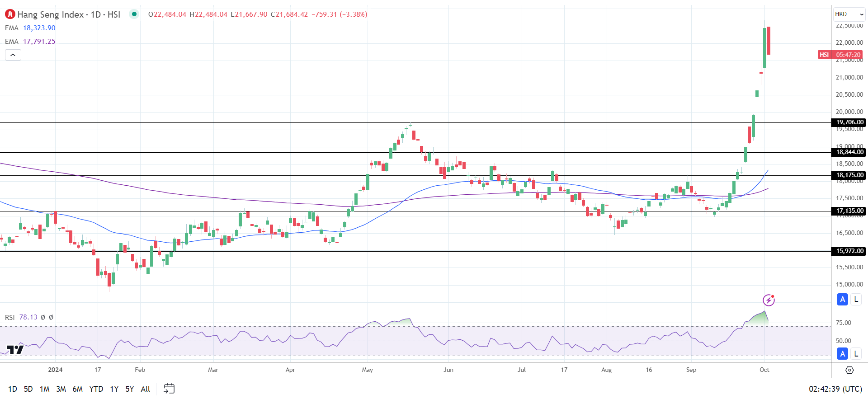This screenshot has width=868, height=399.
Task: Open the go-to-date calendar icon
Action: [169, 389]
